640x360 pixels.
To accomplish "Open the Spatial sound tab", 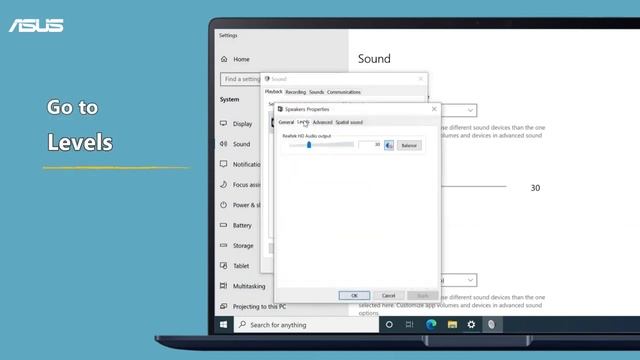I will coord(349,122).
